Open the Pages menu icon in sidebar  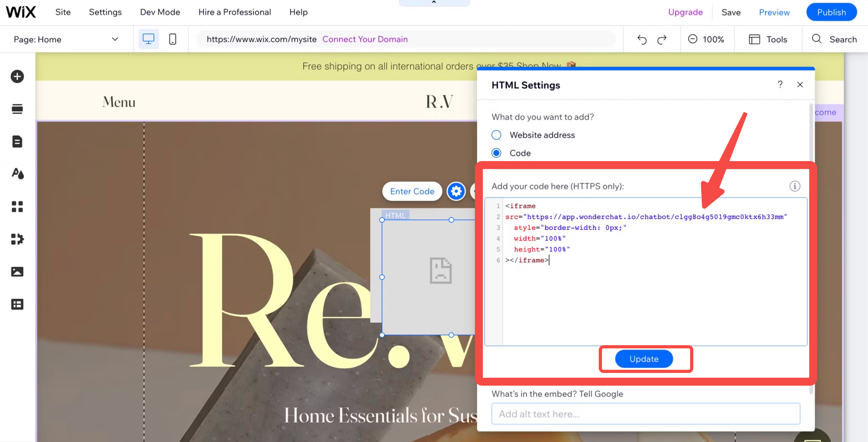[x=17, y=142]
